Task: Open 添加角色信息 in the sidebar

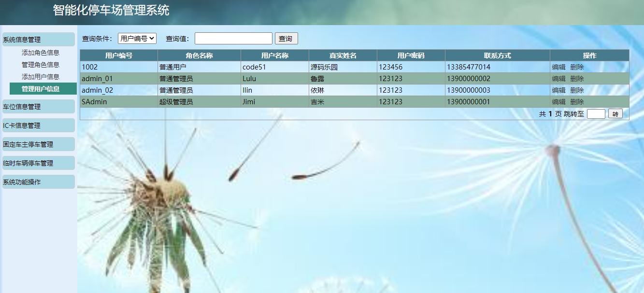Action: [x=41, y=53]
